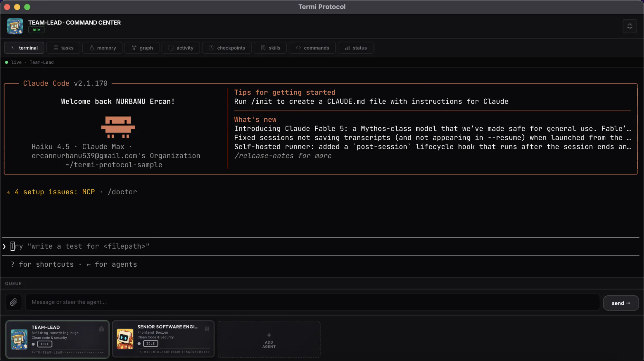
Task: Click the Add Agent button
Action: coord(269,339)
